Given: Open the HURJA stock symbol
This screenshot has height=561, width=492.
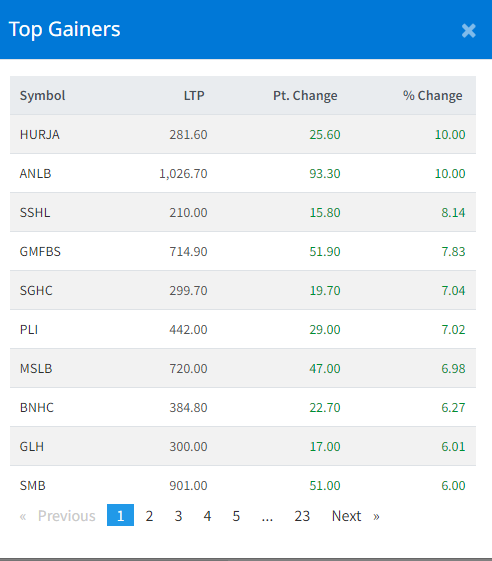Looking at the screenshot, I should click(x=40, y=135).
